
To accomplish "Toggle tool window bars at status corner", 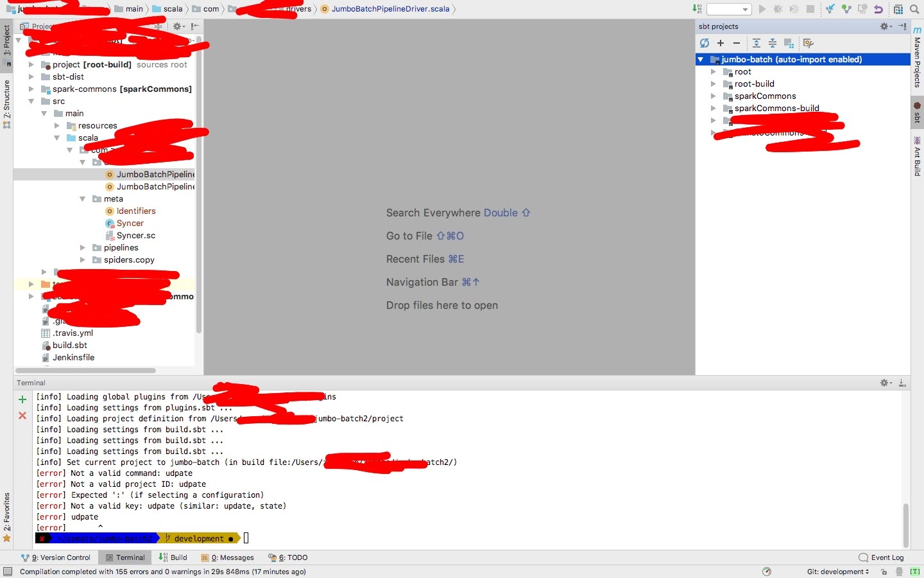I will coord(8,572).
